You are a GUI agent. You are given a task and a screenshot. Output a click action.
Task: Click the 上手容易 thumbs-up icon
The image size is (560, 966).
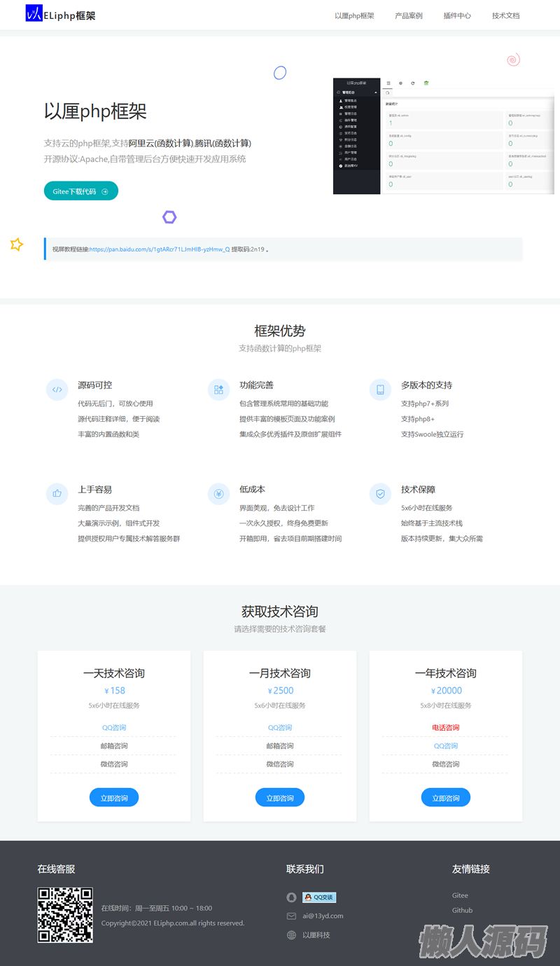(x=57, y=494)
